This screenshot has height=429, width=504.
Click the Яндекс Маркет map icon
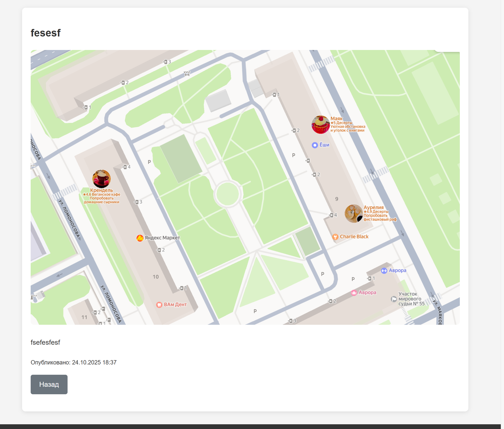[x=140, y=238]
